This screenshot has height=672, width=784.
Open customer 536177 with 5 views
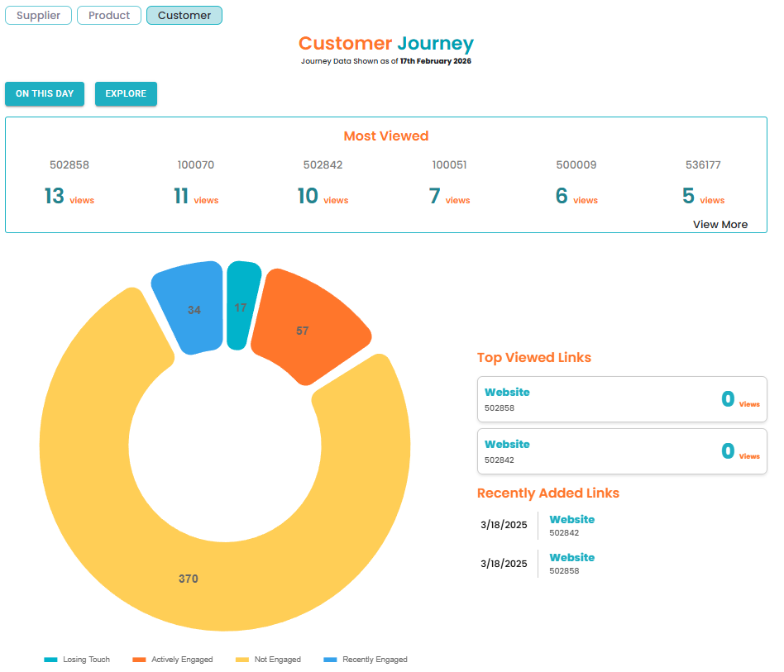pos(703,165)
